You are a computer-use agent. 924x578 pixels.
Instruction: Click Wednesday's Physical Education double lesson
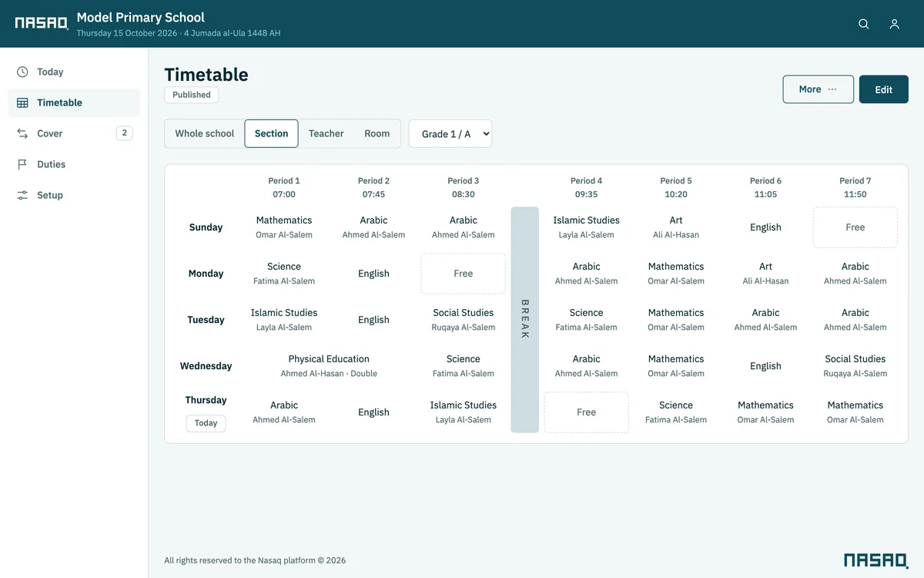(x=329, y=366)
